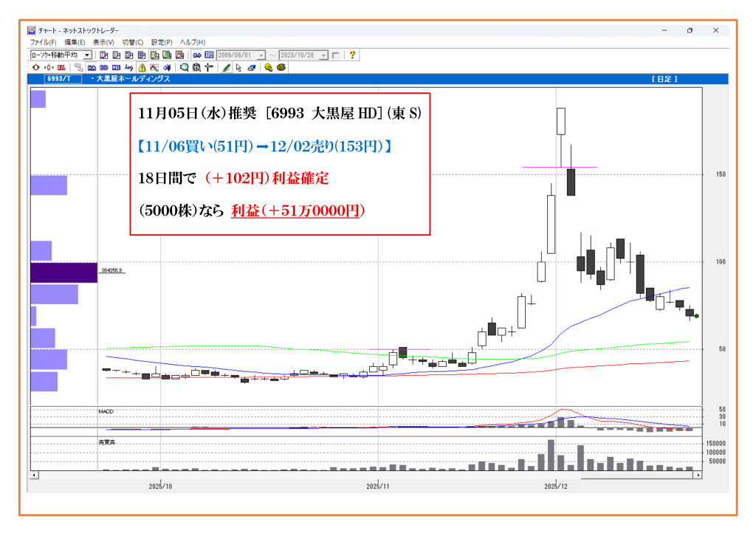The height and width of the screenshot is (536, 756).
Task: Click the chart scrollbar right arrow
Action: pos(698,475)
